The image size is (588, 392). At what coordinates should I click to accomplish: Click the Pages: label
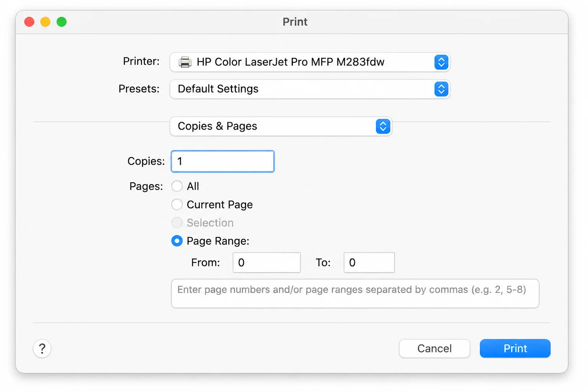pos(146,186)
